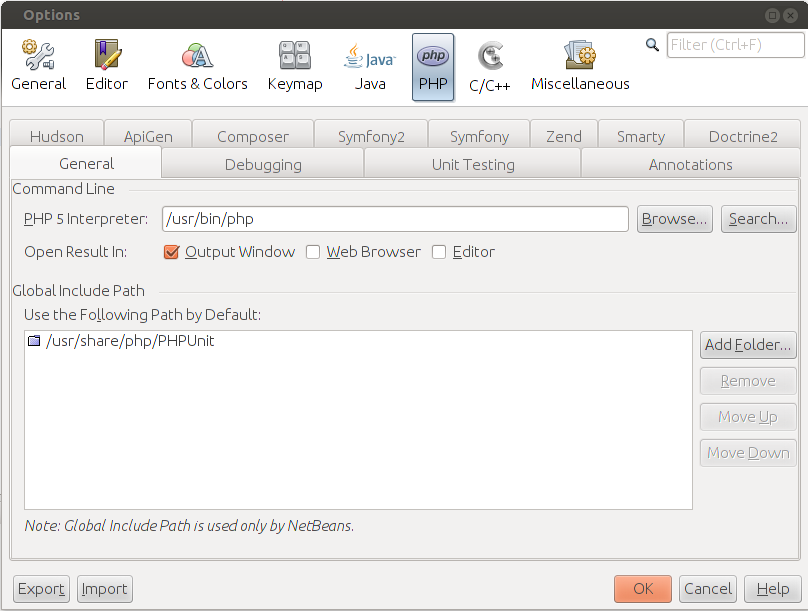Image resolution: width=808 pixels, height=611 pixels.
Task: Click the Export button
Action: point(41,589)
